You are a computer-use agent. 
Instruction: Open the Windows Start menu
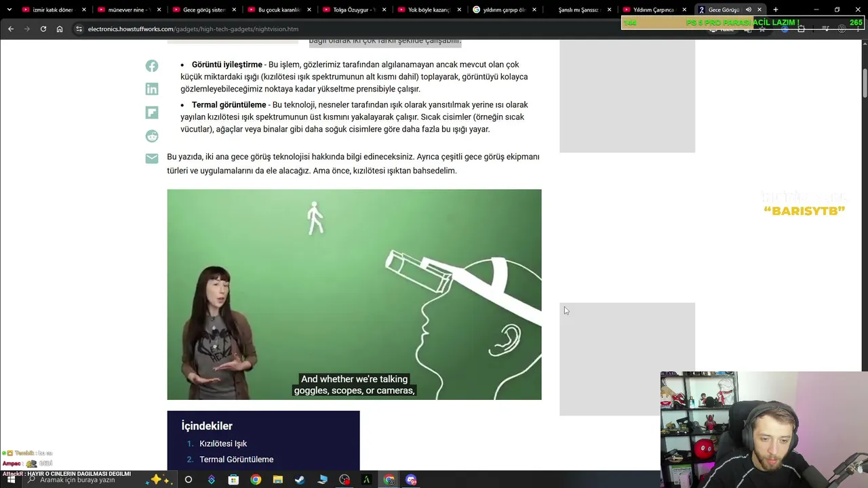[11, 480]
